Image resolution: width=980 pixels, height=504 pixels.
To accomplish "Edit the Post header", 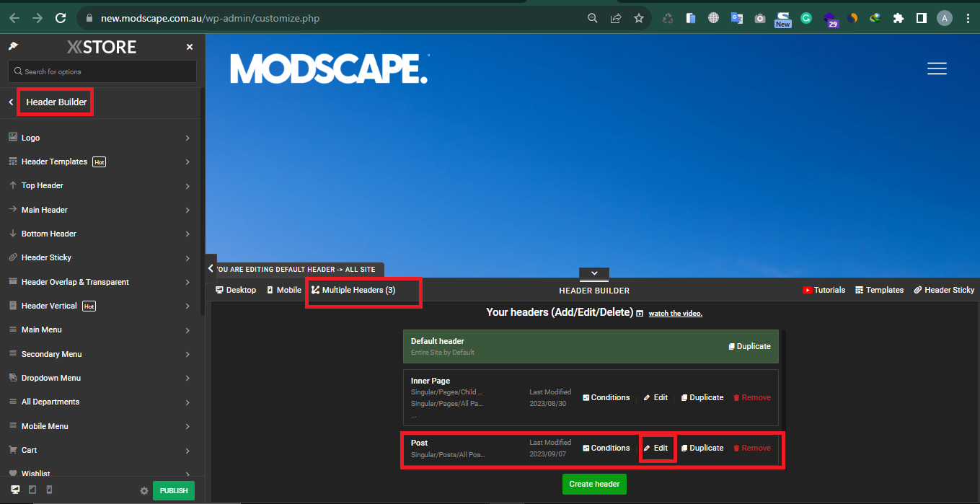I will pyautogui.click(x=655, y=448).
